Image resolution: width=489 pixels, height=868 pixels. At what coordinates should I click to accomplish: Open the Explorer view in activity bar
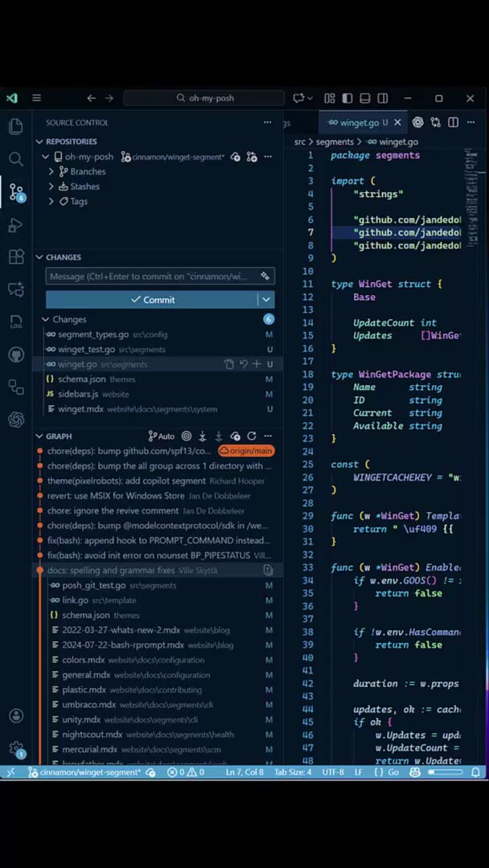click(x=16, y=127)
